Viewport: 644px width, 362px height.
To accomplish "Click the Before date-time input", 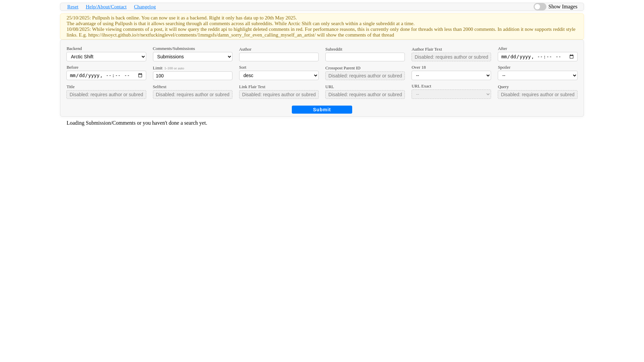I will [x=106, y=75].
